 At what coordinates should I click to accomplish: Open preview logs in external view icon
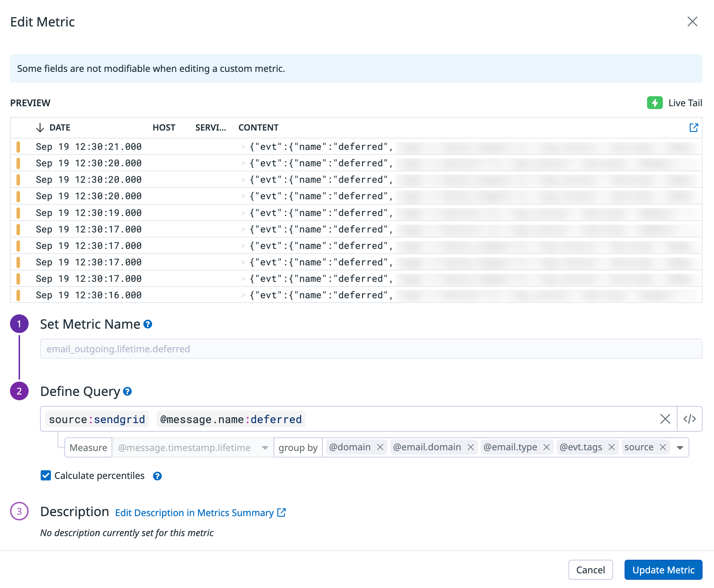click(694, 127)
